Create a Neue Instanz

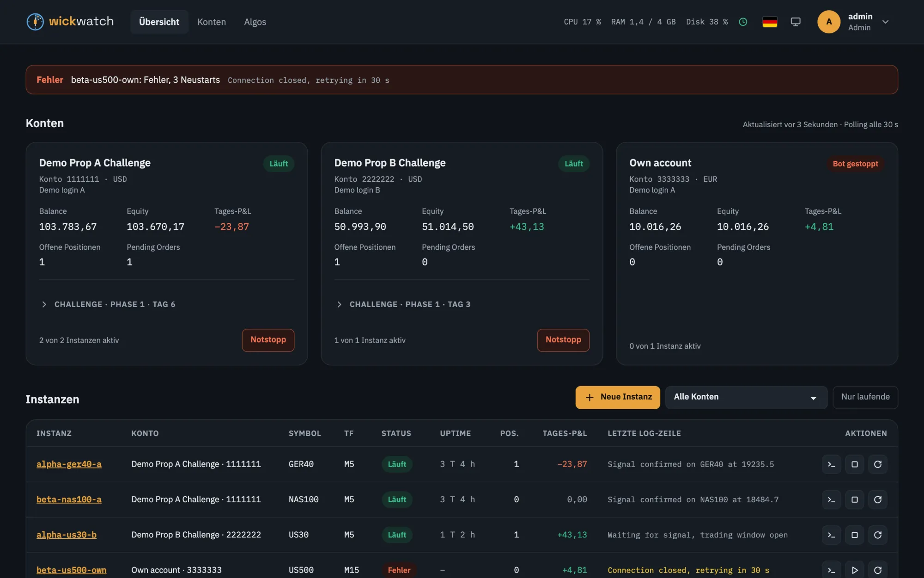tap(618, 397)
